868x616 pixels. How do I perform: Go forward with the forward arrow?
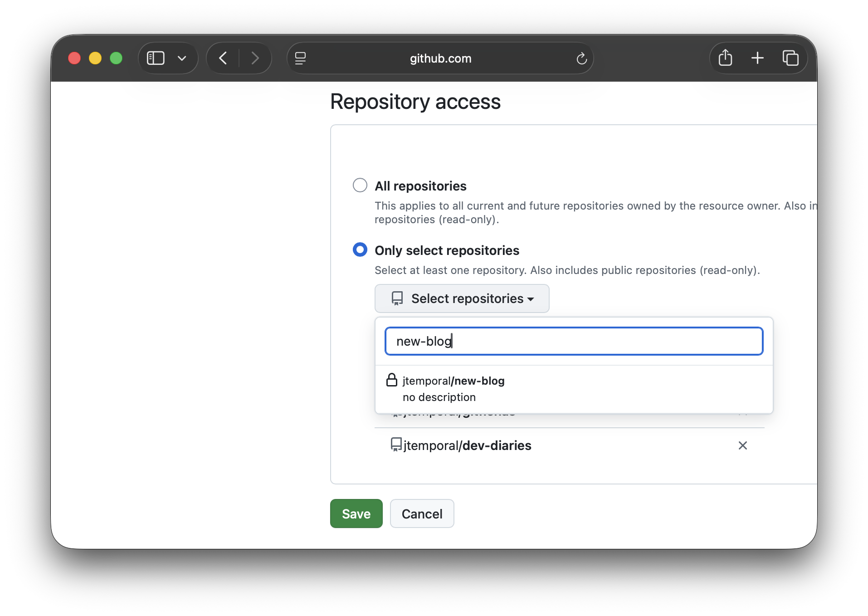coord(255,58)
